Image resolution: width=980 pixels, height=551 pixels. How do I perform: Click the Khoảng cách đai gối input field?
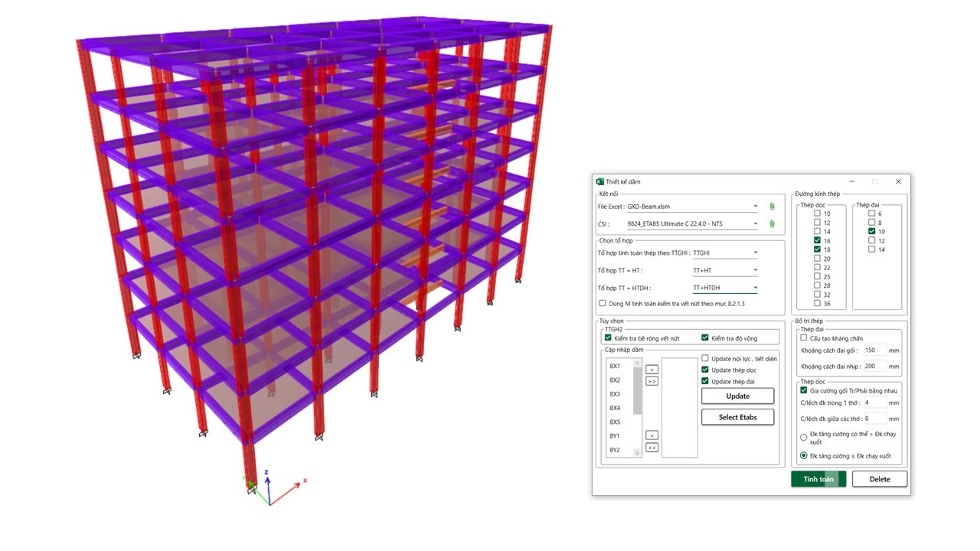click(875, 350)
